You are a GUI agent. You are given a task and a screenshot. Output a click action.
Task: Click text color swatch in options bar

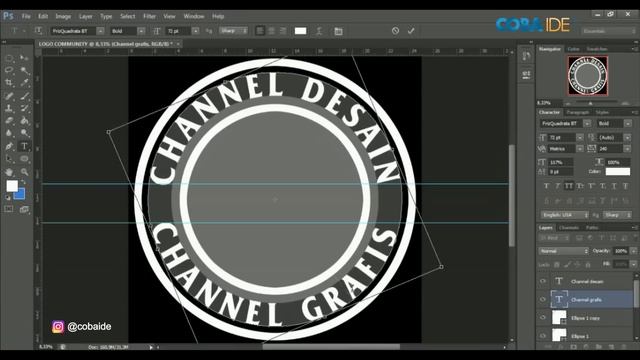coord(300,31)
